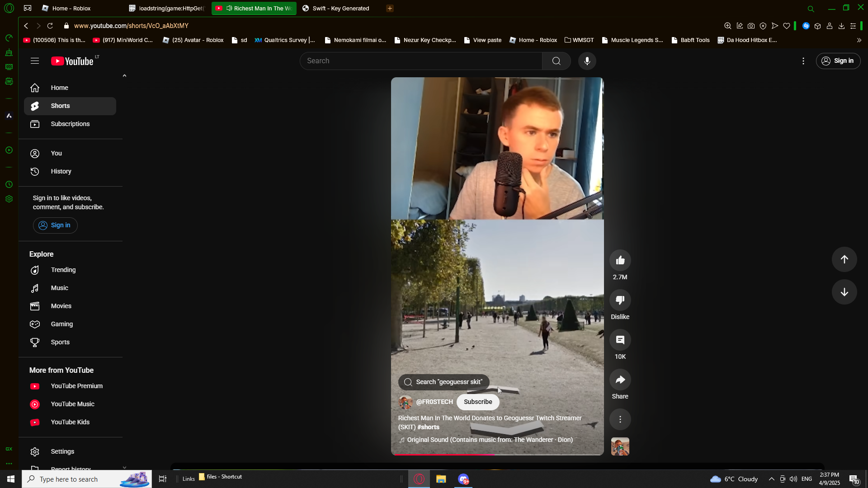Open Trending under Explore
The height and width of the screenshot is (488, 868).
[70, 270]
